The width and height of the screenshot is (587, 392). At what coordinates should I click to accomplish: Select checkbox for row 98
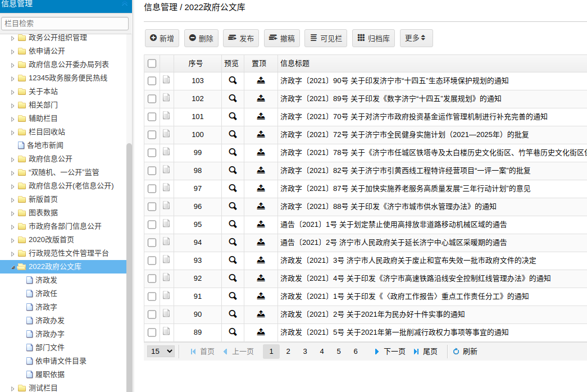point(152,171)
